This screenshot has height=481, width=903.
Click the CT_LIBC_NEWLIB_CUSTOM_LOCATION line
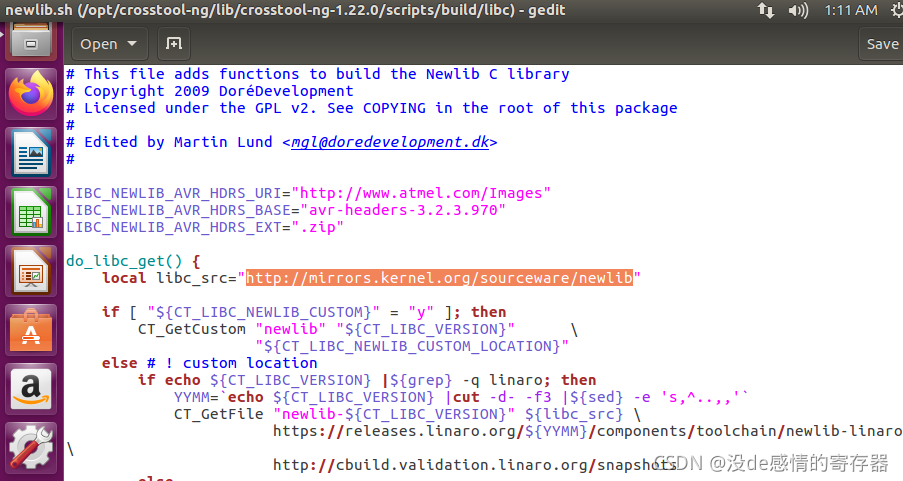pos(412,346)
